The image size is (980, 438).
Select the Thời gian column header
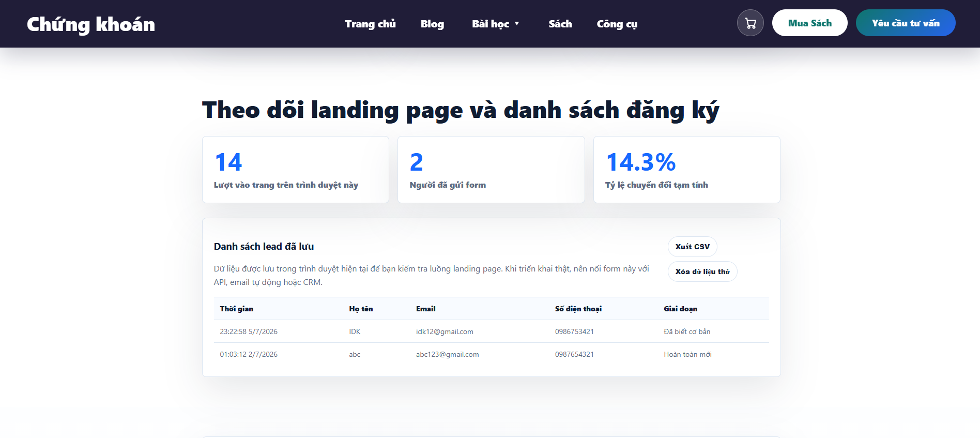pos(236,309)
